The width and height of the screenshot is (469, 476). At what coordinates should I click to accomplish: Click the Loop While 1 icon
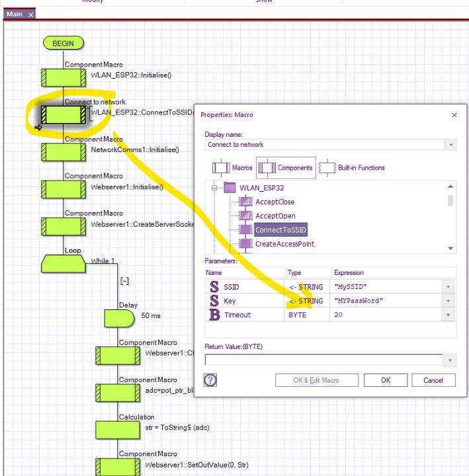tap(64, 264)
